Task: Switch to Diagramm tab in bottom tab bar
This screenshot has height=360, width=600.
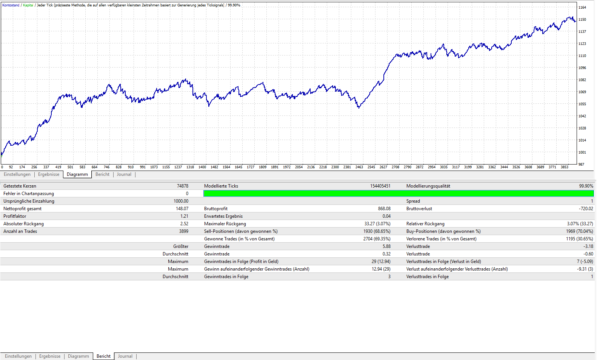Action: click(78, 356)
